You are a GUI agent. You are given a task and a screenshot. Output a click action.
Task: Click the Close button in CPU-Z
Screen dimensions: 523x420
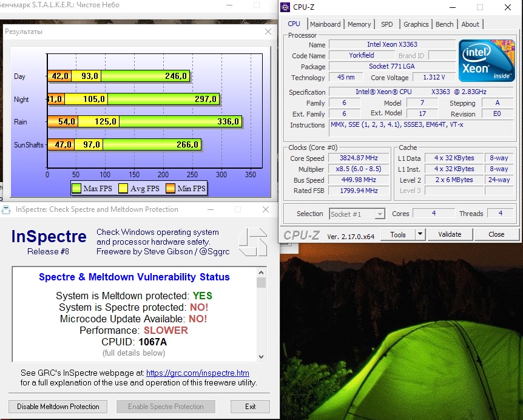coord(496,234)
